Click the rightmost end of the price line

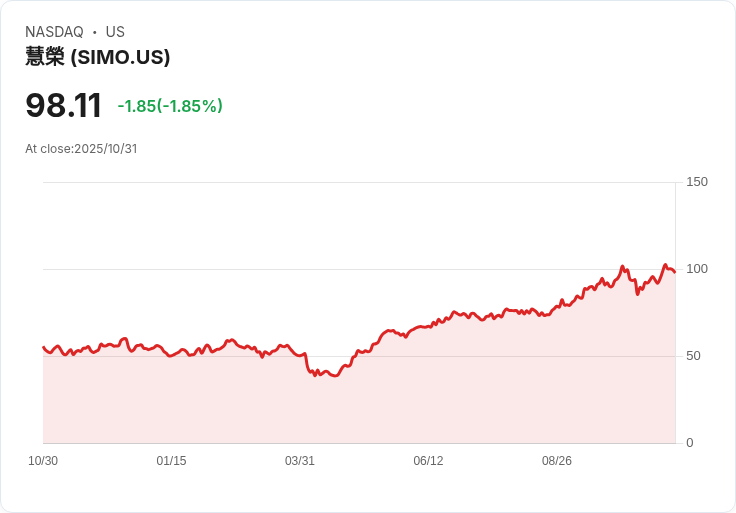(x=675, y=272)
